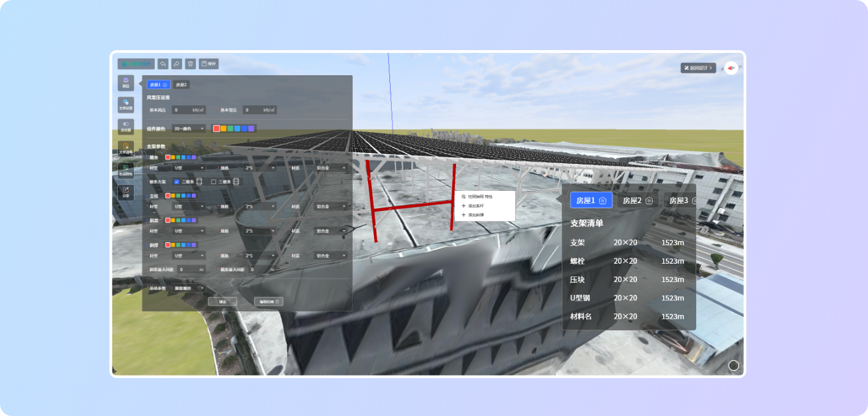The height and width of the screenshot is (416, 868).
Task: Click the compass orientation icon
Action: tap(731, 68)
